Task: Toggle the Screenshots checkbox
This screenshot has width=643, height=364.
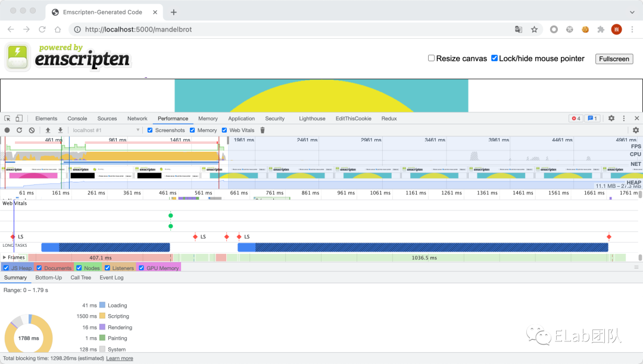Action: 150,130
